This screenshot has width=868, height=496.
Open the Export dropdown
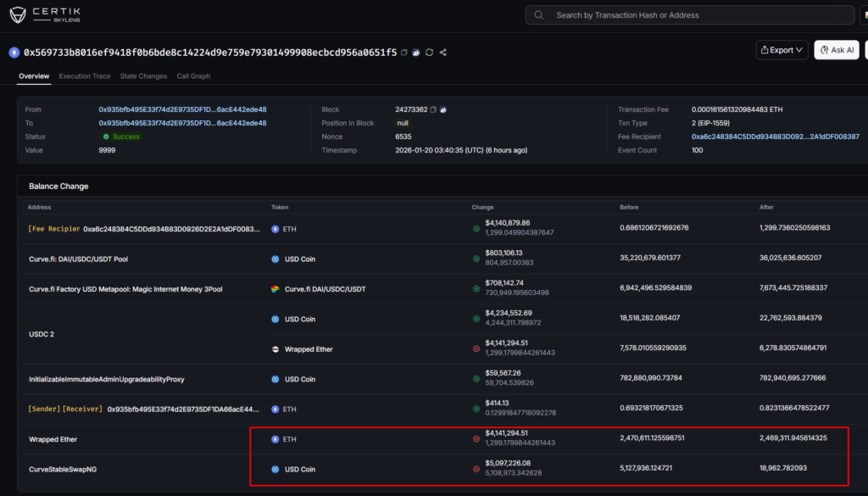[781, 49]
